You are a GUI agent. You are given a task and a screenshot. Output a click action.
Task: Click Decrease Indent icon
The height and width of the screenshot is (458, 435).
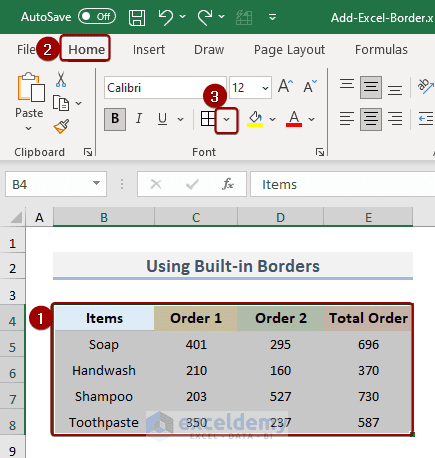pos(426,119)
